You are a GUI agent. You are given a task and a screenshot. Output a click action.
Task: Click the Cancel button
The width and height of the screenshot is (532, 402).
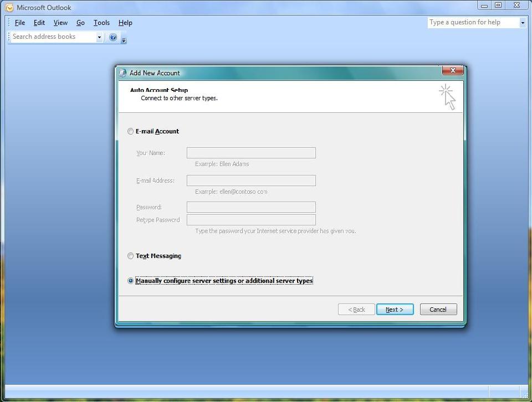(x=438, y=309)
